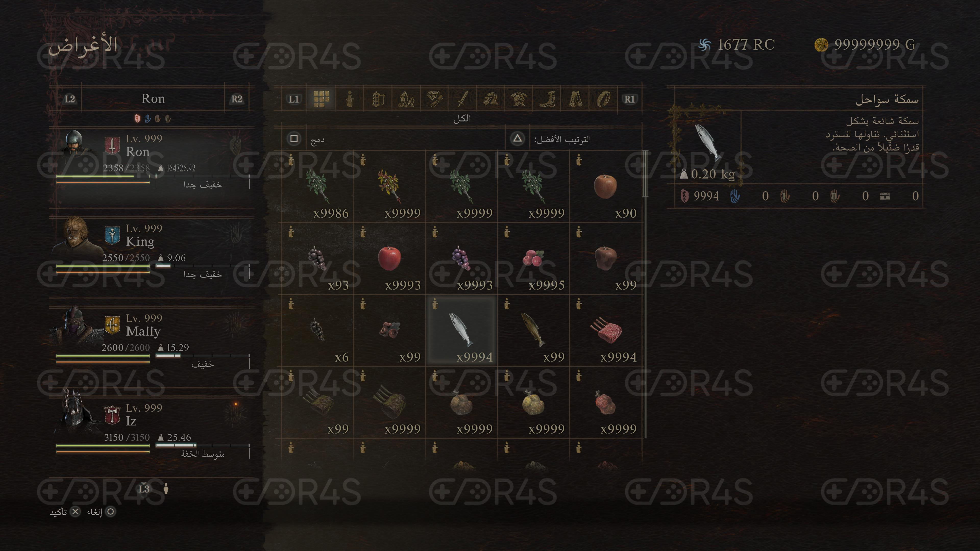Click the triangle sort order button
Screen dimensions: 980x551
(517, 139)
